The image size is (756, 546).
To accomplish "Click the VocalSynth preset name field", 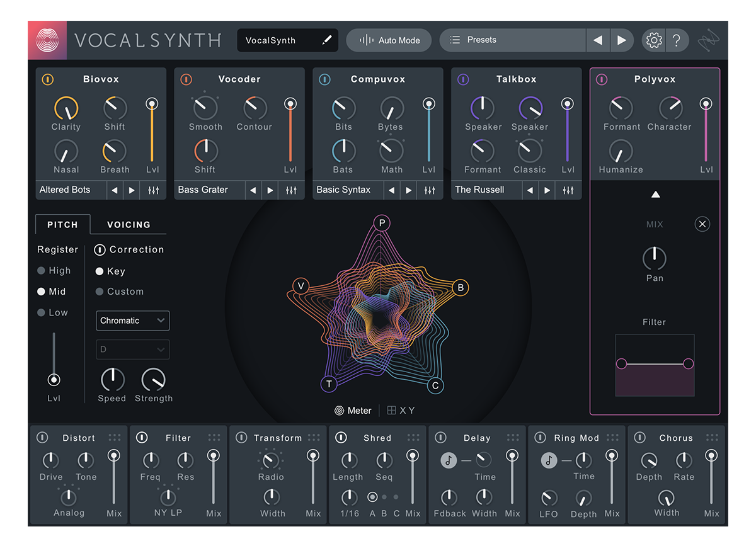I will [x=288, y=40].
